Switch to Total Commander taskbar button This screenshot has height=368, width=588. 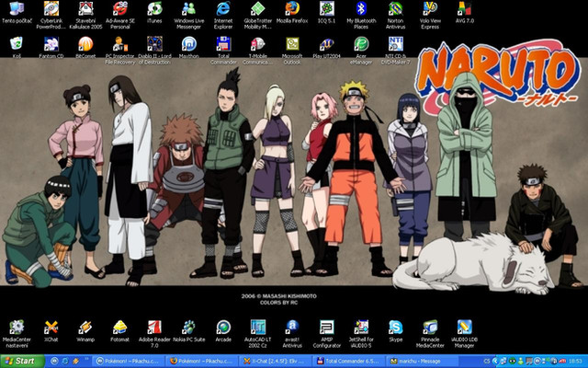tap(349, 362)
